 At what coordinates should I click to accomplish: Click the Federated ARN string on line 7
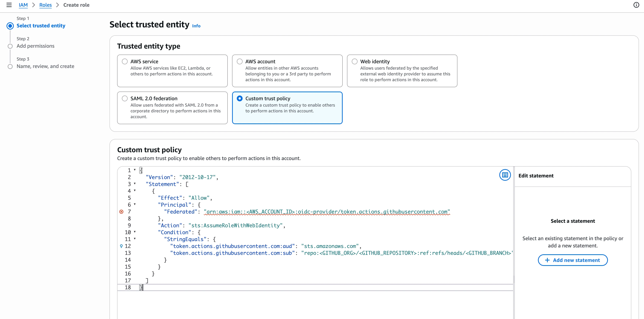pyautogui.click(x=327, y=212)
